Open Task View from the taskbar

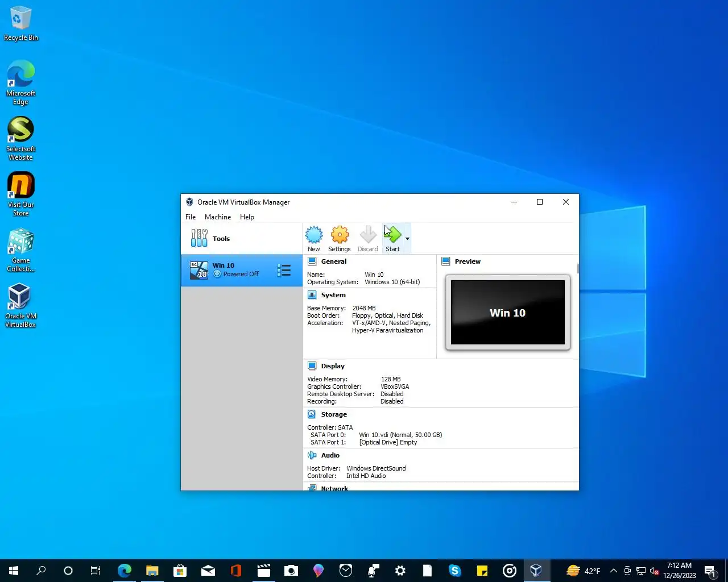96,571
